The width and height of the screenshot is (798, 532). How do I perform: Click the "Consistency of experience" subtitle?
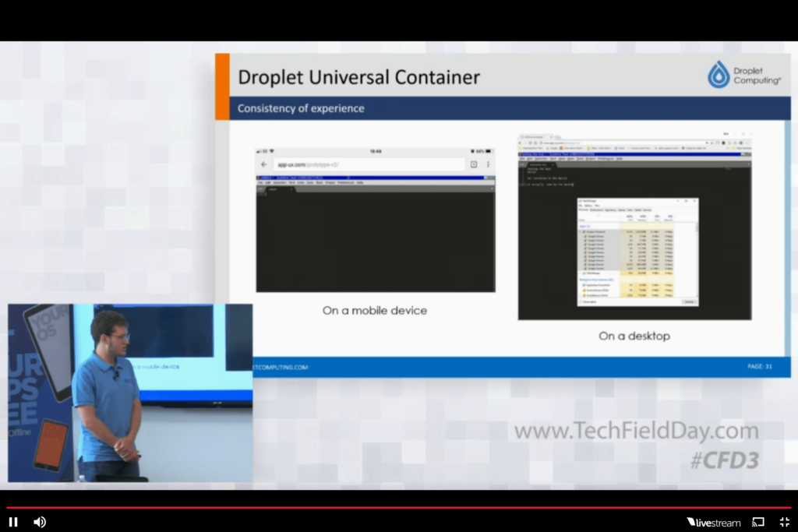click(x=301, y=108)
